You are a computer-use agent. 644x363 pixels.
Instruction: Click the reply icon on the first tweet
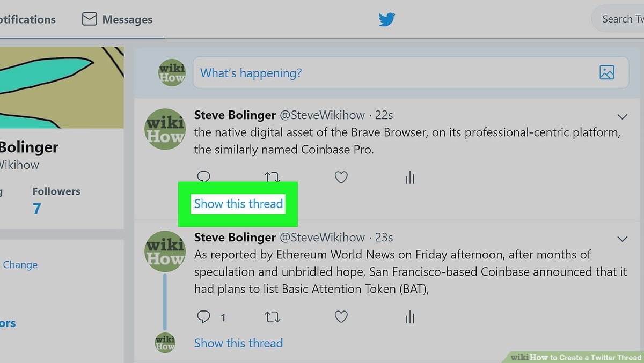(203, 176)
